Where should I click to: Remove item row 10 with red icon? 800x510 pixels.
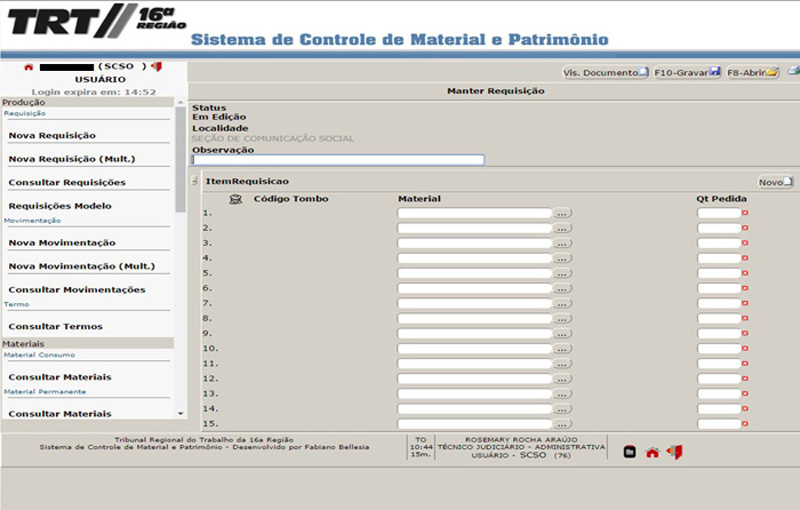[745, 348]
